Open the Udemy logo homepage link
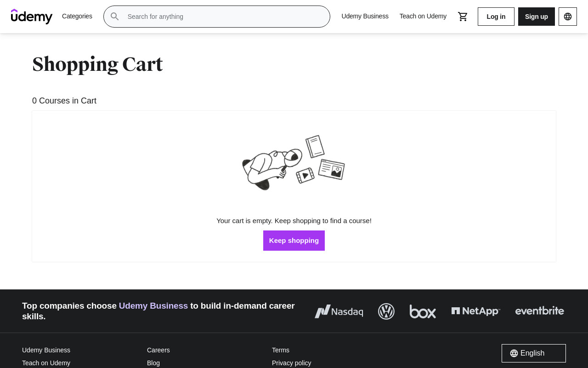The width and height of the screenshot is (588, 368). click(x=32, y=17)
